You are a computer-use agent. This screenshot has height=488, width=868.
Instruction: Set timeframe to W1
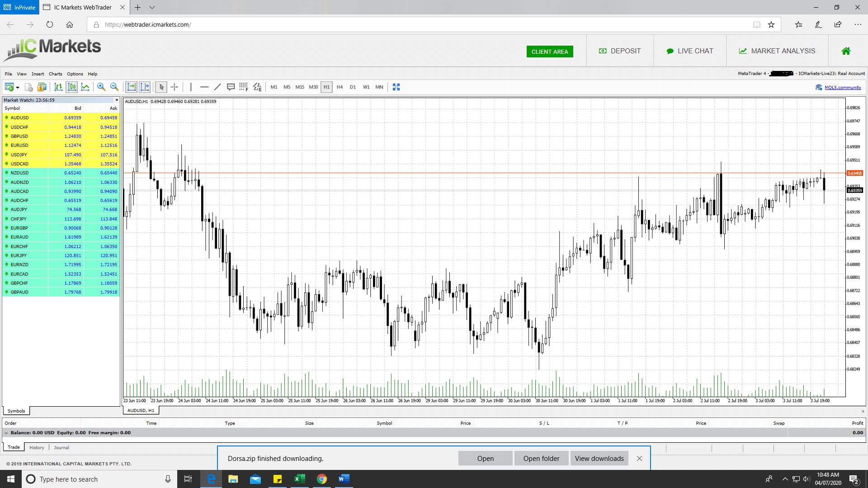click(366, 87)
